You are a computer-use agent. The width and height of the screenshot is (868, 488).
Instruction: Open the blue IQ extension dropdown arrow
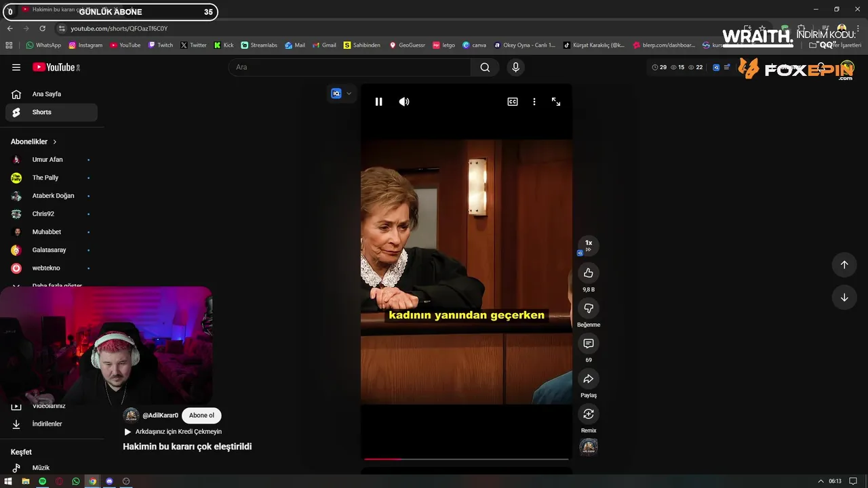(349, 94)
